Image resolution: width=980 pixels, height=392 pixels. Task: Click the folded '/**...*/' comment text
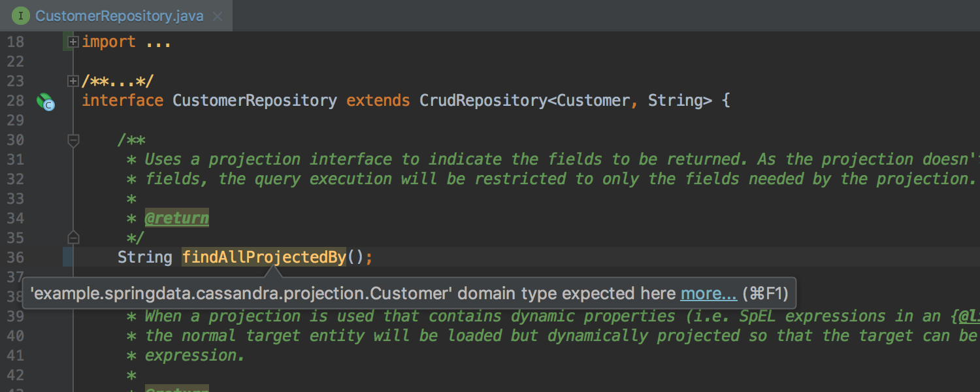(118, 81)
